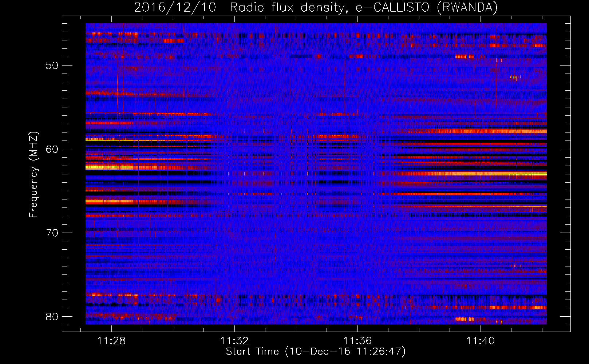Click the 11:36 time tick label
This screenshot has height=364, width=589.
(358, 341)
